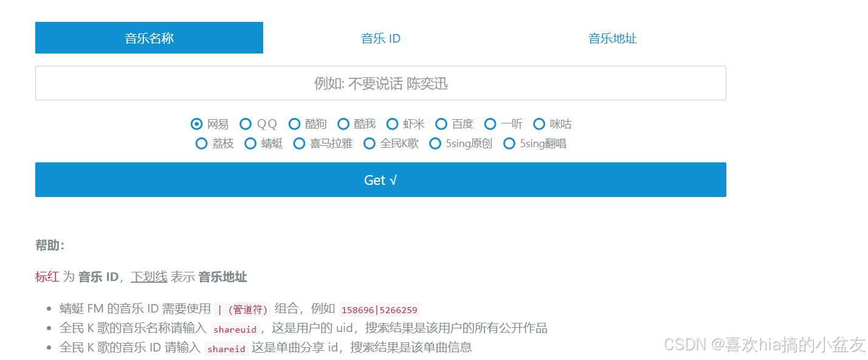Click the red 标红 text
This screenshot has width=868, height=360.
47,277
